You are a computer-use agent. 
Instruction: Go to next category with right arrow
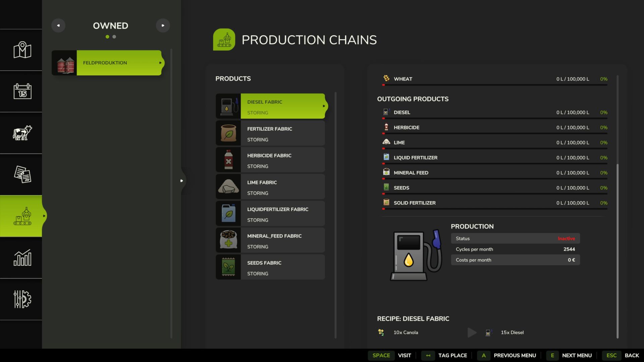(x=163, y=25)
